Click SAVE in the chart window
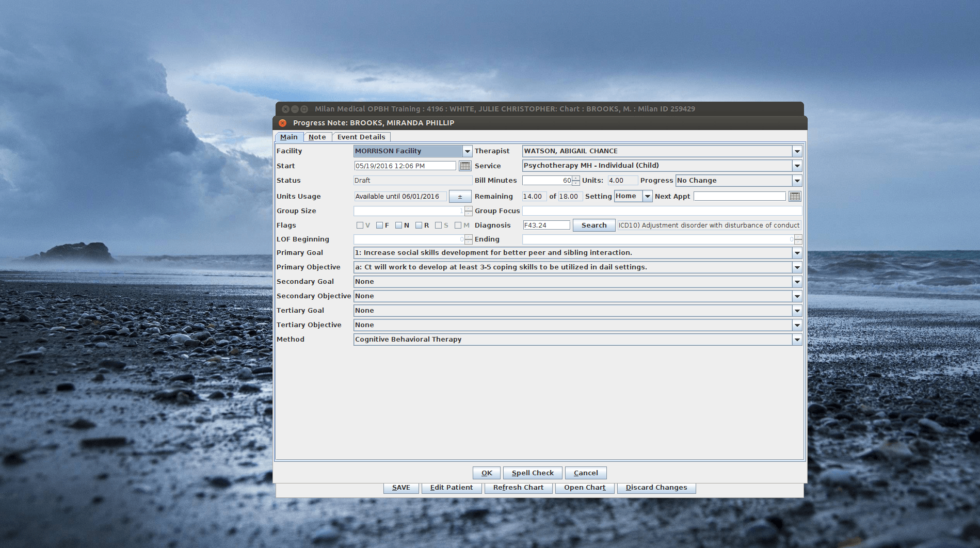This screenshot has width=980, height=548. point(401,488)
